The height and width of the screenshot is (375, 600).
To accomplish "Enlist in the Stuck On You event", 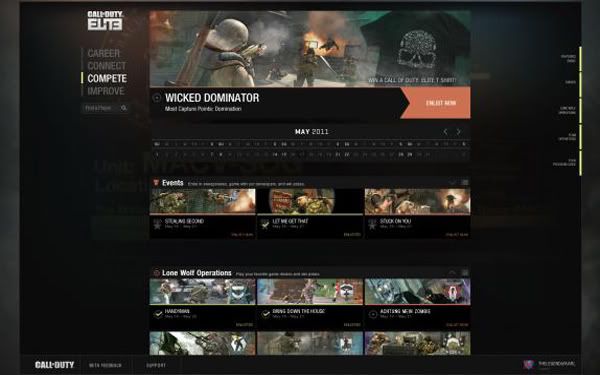I will pos(457,235).
